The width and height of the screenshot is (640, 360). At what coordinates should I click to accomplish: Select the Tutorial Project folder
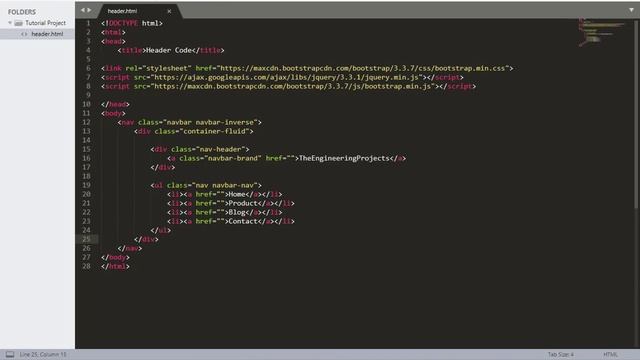tap(45, 23)
